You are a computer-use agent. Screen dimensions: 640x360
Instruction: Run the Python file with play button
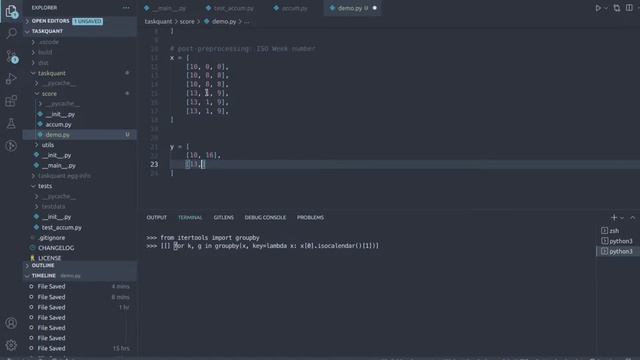pyautogui.click(x=598, y=8)
